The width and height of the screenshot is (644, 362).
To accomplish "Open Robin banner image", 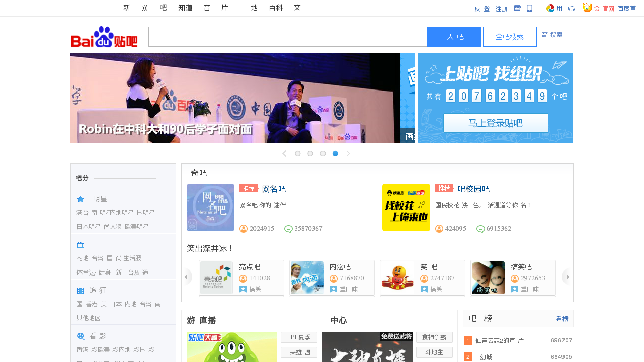I will coord(235,98).
